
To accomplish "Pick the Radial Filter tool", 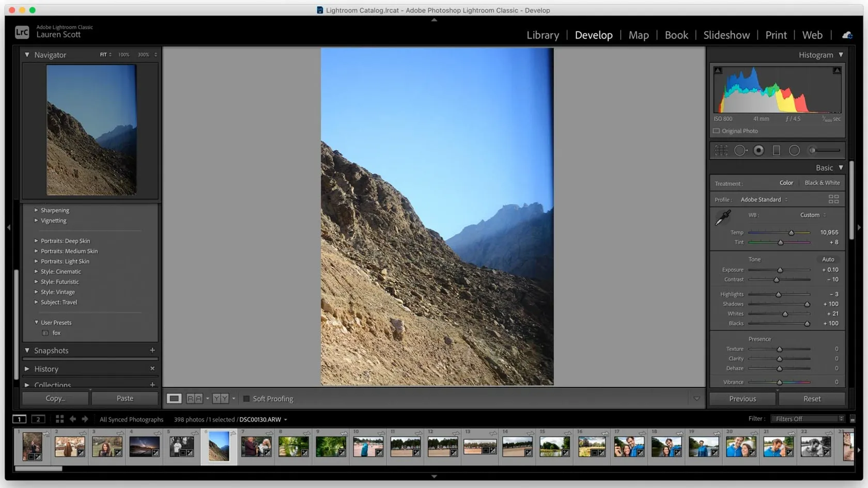I will [x=794, y=150].
